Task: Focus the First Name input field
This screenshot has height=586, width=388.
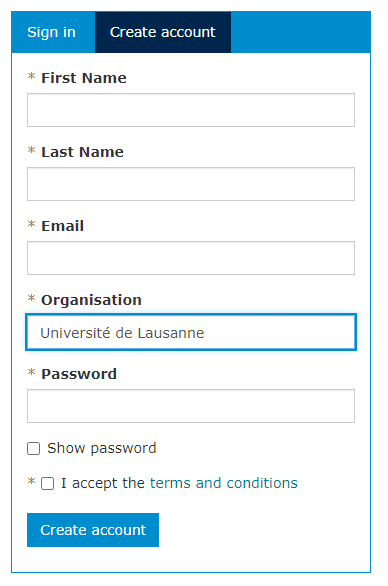Action: [191, 110]
